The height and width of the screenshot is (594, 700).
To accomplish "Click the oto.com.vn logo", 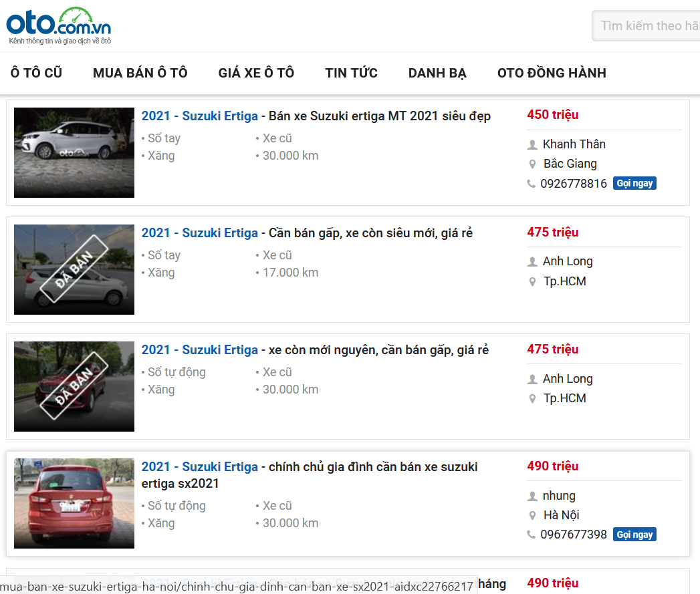I will (x=58, y=25).
